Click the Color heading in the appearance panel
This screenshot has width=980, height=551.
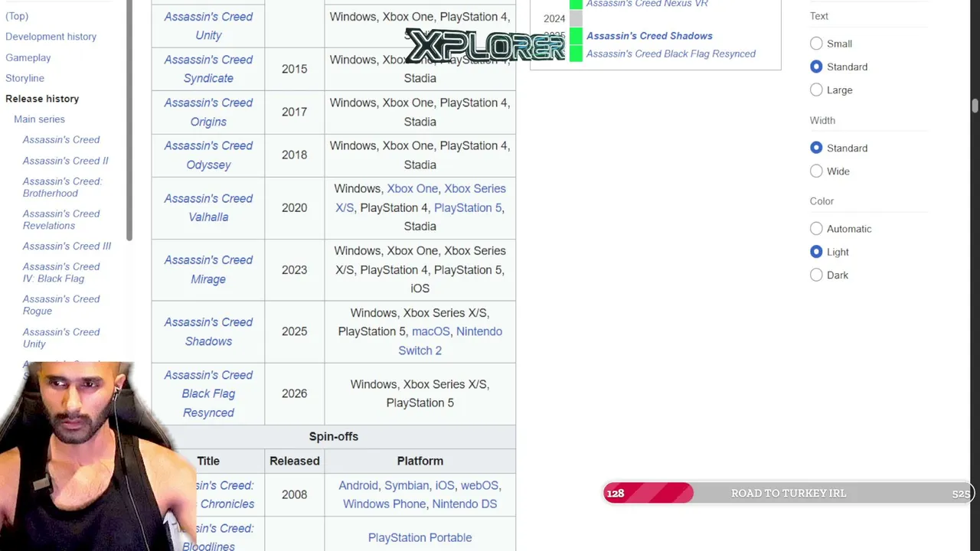pos(822,201)
